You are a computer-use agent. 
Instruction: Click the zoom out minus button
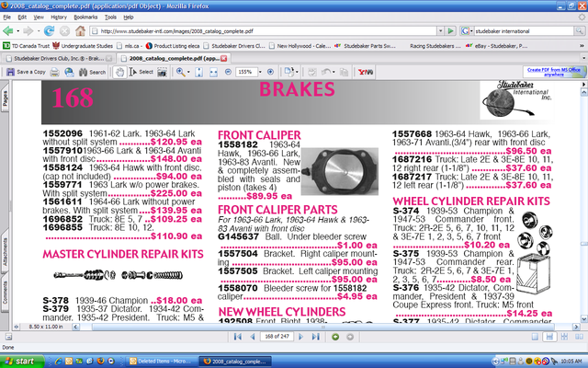coord(228,72)
